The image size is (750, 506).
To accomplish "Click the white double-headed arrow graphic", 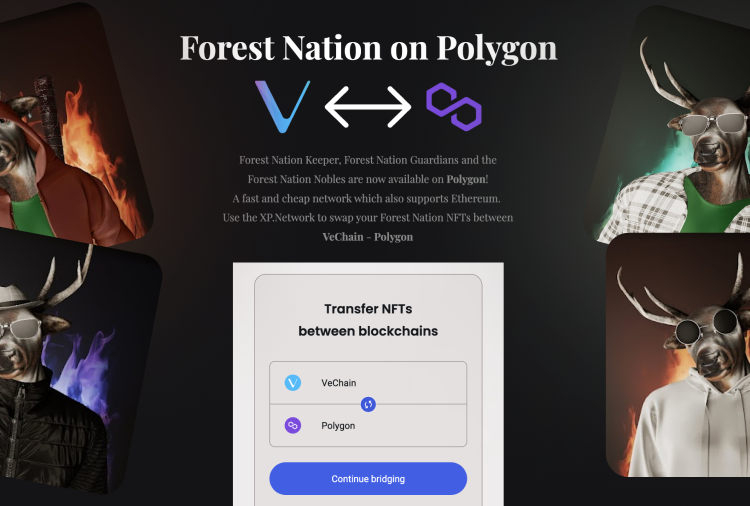I will click(368, 107).
